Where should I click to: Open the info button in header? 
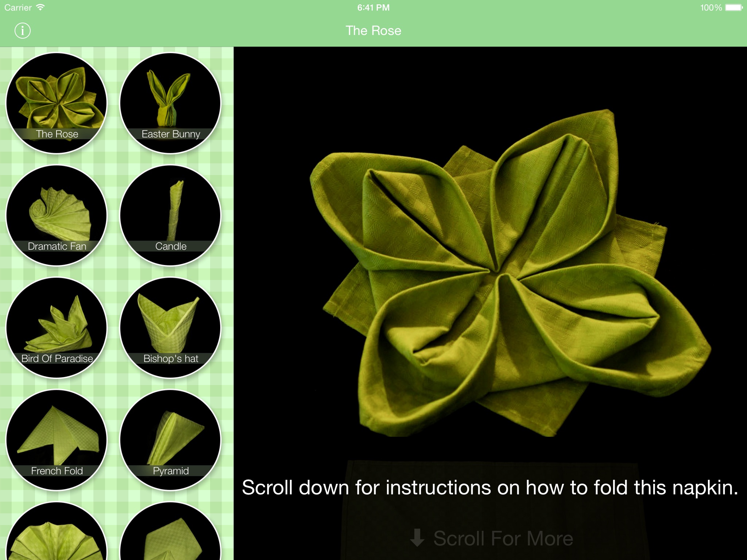23,31
